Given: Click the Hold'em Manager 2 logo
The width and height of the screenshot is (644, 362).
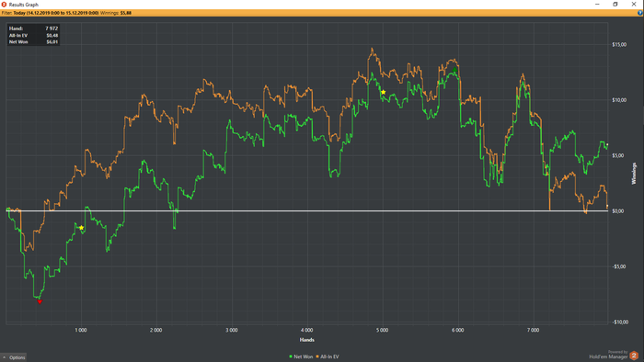Looking at the screenshot, I should (634, 356).
